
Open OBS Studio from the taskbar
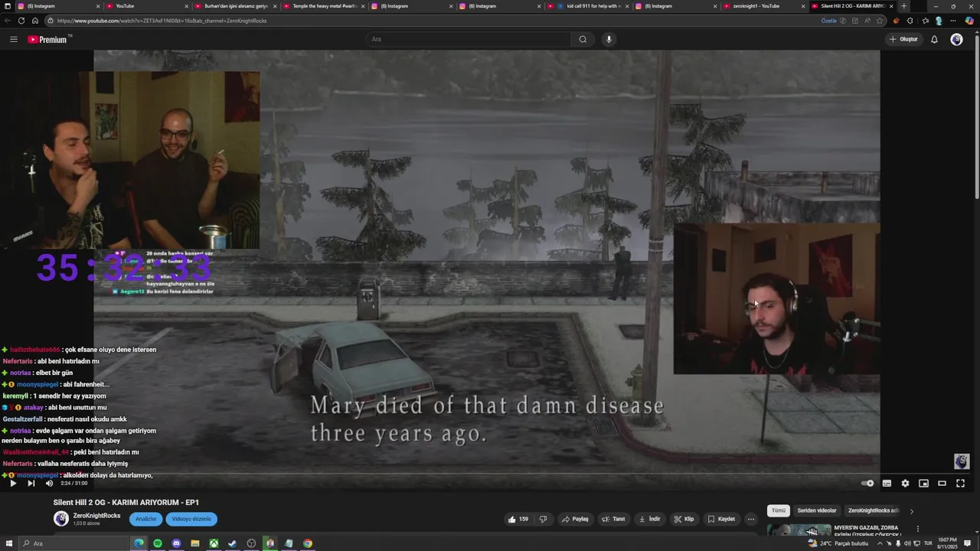[251, 543]
